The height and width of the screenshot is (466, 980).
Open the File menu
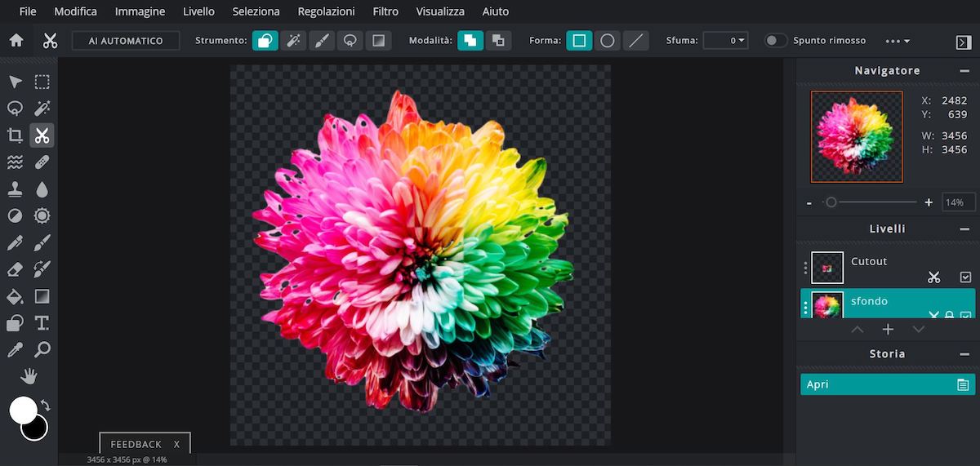(x=27, y=11)
